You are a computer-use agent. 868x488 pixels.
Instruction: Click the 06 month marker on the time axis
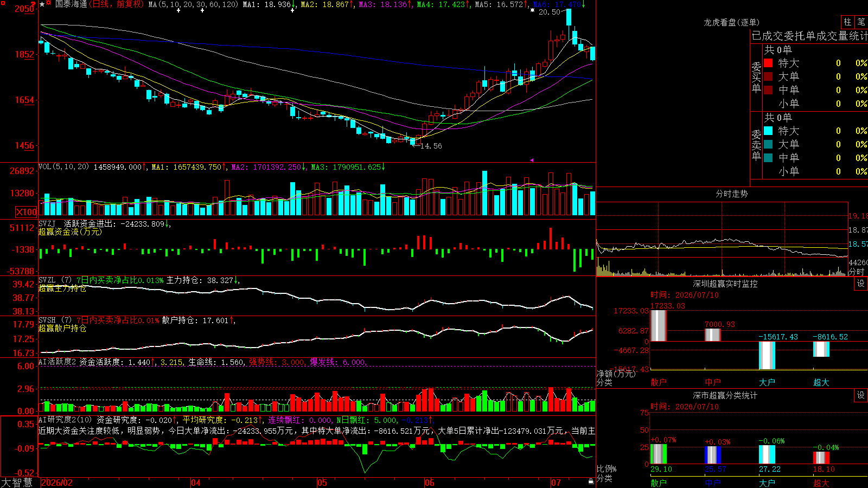430,483
